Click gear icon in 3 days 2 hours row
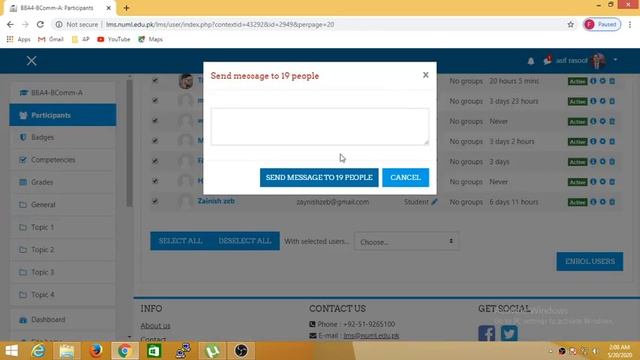Screen dimensions: 640x360 (x=602, y=141)
